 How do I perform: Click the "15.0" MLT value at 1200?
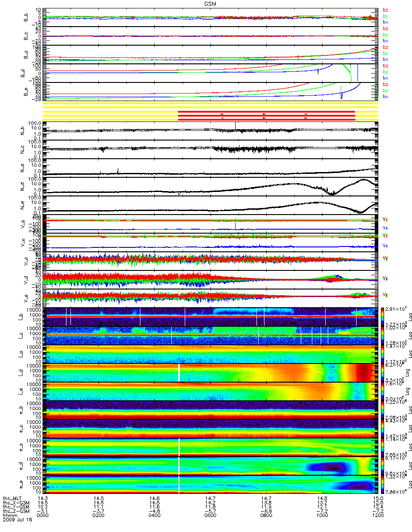(x=378, y=498)
